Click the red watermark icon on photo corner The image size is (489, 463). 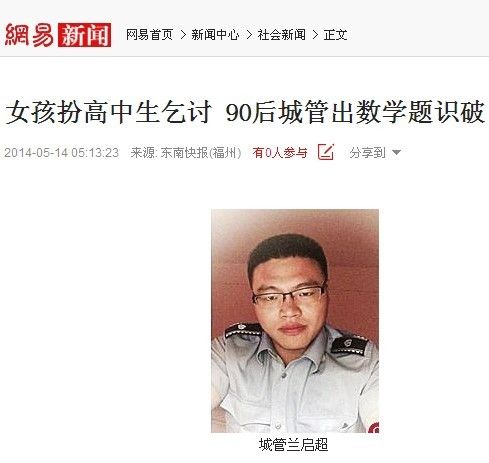[374, 427]
